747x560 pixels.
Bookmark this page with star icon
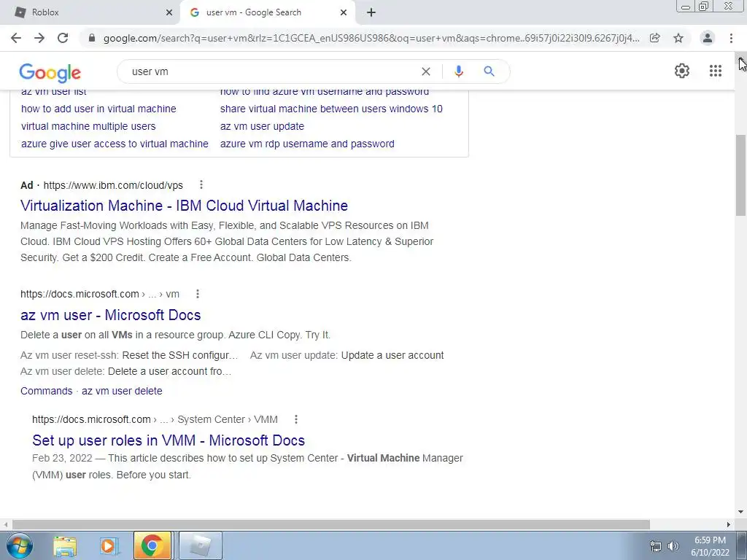click(x=678, y=38)
